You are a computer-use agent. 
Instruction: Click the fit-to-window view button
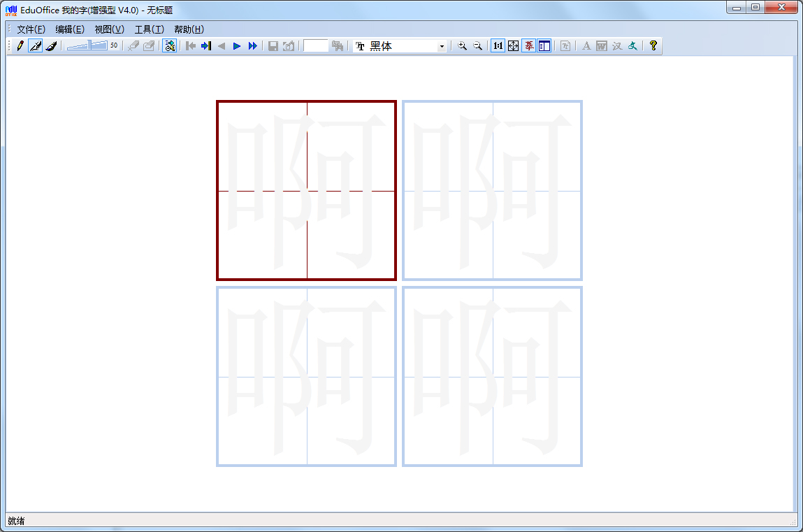point(514,45)
